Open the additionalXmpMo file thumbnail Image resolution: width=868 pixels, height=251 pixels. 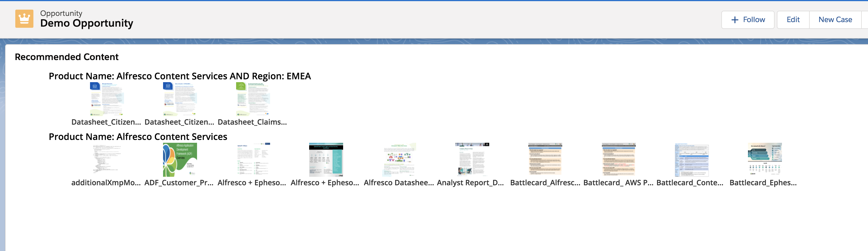pyautogui.click(x=106, y=159)
